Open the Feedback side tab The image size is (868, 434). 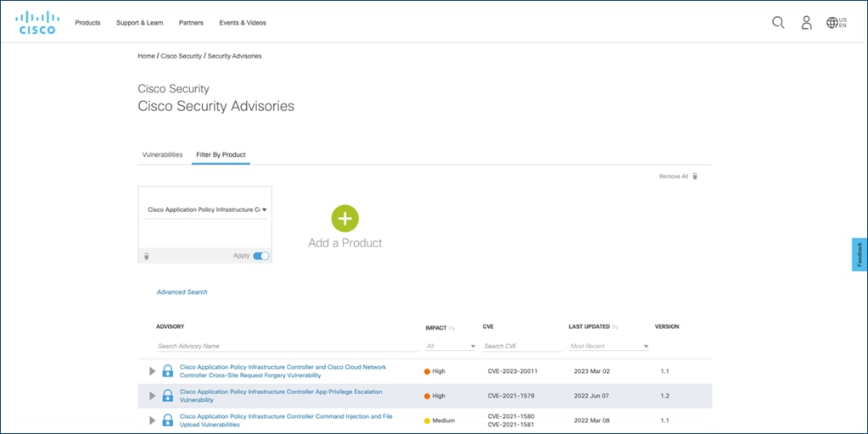coord(860,254)
